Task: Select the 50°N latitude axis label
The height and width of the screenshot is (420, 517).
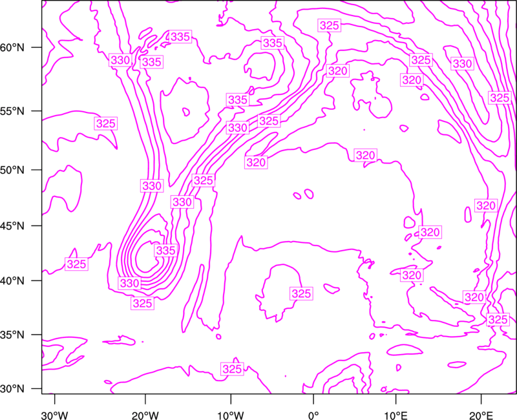Action: tap(12, 170)
